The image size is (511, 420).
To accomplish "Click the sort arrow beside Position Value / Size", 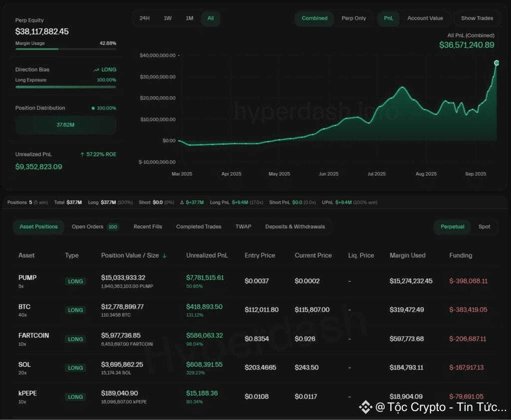I will [x=165, y=256].
